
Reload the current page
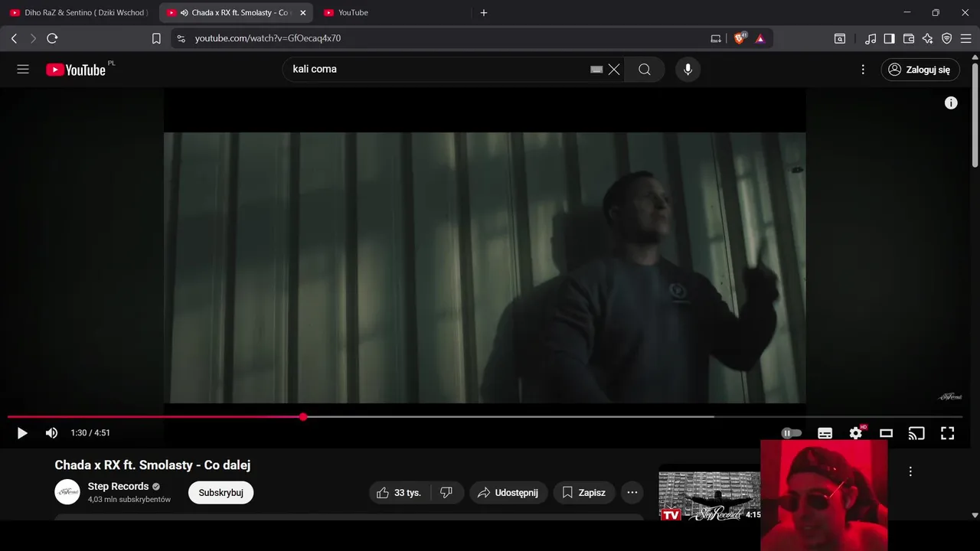pyautogui.click(x=52, y=38)
